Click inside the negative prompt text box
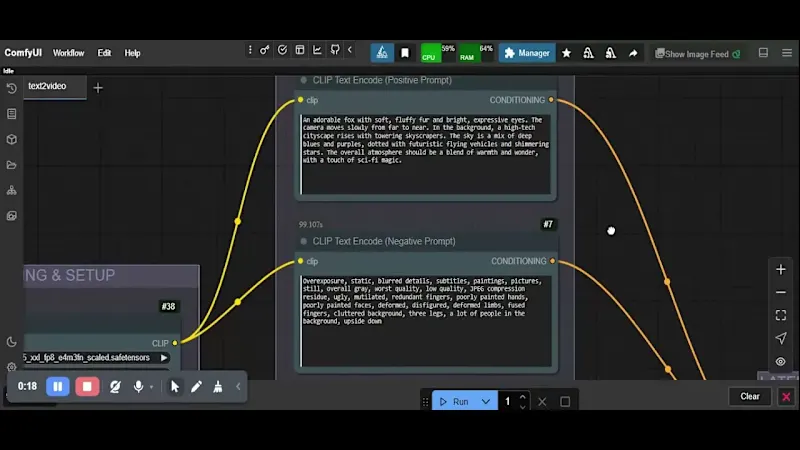800x450 pixels. pos(426,320)
